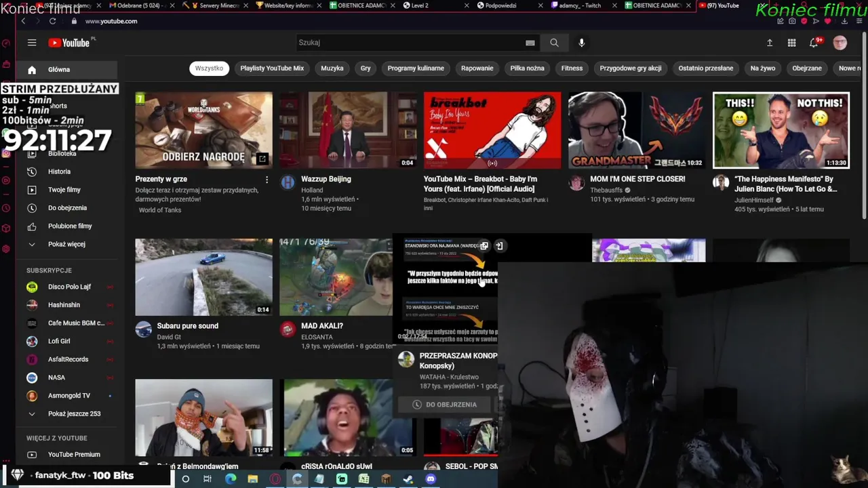The image size is (868, 488).
Task: Open Discord from taskbar
Action: (431, 479)
